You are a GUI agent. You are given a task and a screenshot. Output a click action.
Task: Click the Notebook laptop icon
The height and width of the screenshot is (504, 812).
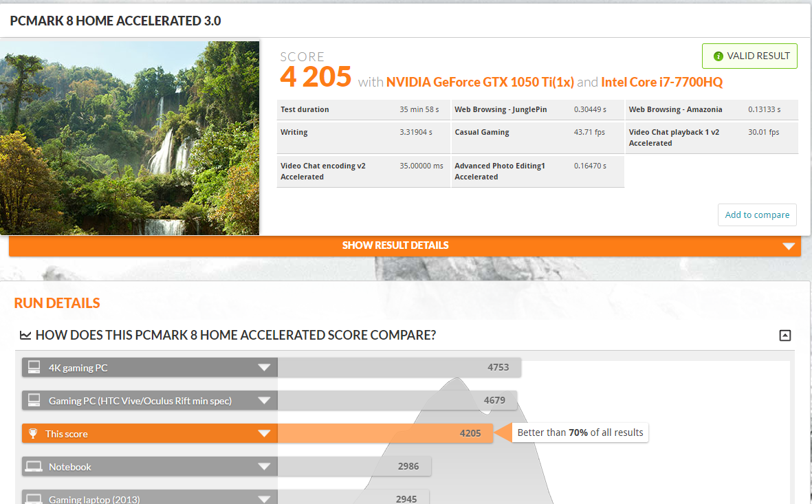(34, 467)
